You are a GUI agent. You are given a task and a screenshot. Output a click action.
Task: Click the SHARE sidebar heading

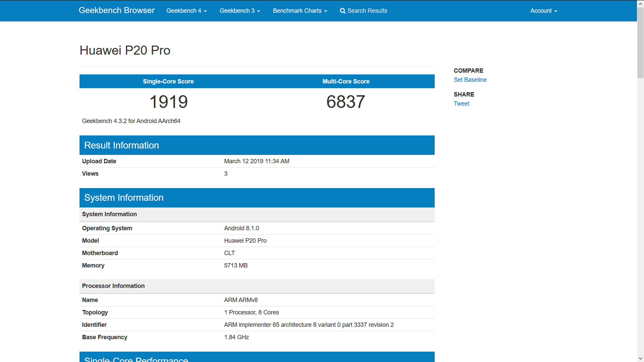[464, 95]
